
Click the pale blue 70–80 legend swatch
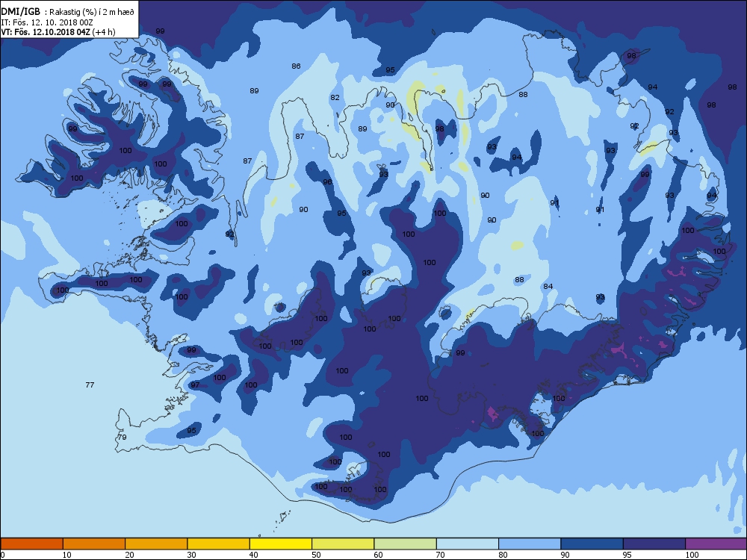[468, 544]
